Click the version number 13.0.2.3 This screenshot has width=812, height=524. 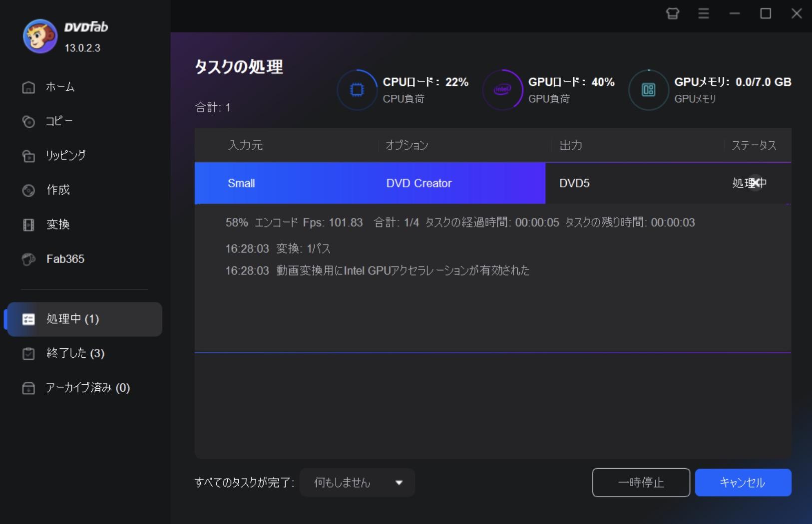click(82, 48)
